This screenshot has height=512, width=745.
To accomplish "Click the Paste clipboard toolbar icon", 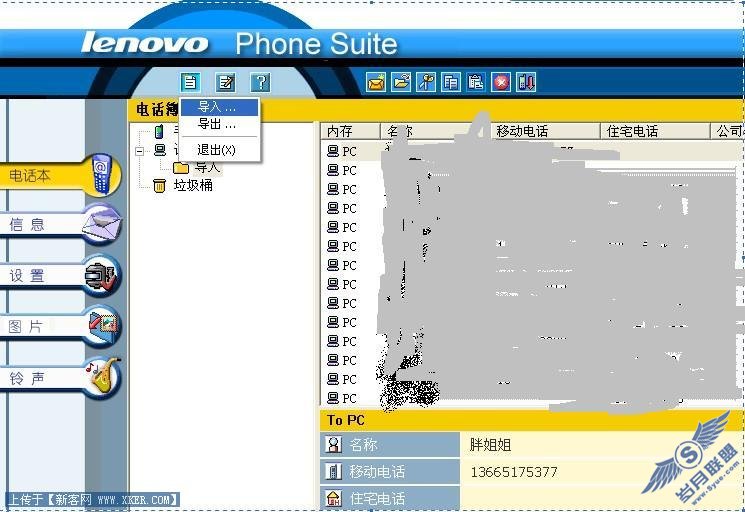I will 476,82.
